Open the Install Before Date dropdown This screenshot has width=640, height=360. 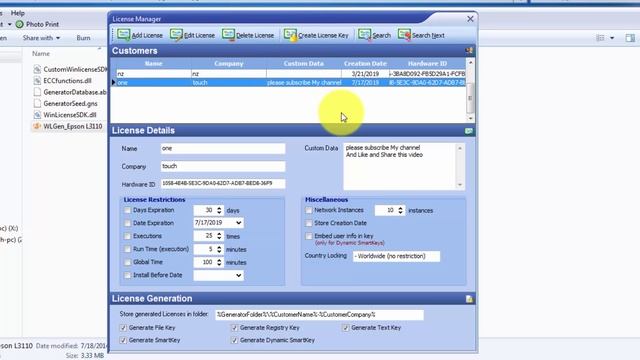pos(239,276)
